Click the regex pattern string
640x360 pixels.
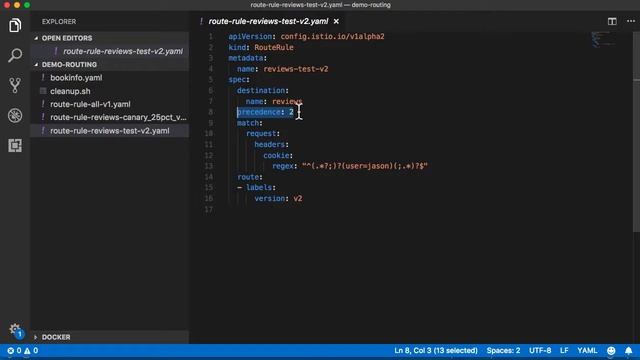pyautogui.click(x=364, y=166)
